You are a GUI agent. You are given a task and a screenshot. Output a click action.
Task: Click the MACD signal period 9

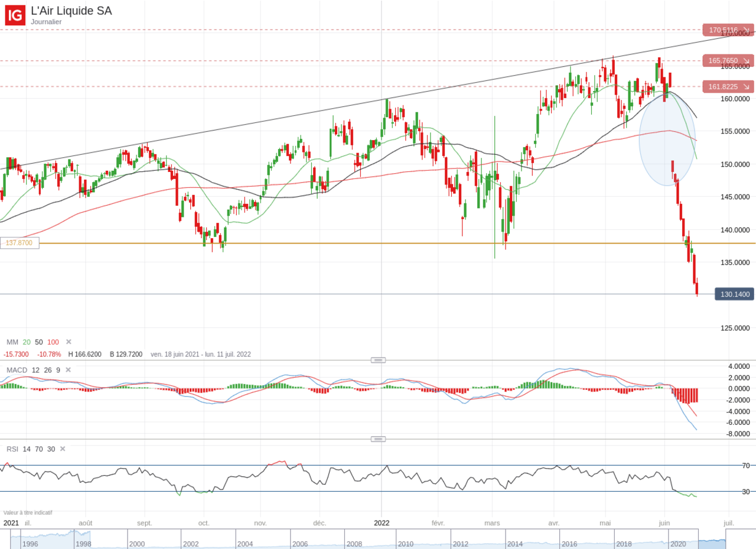tap(58, 370)
